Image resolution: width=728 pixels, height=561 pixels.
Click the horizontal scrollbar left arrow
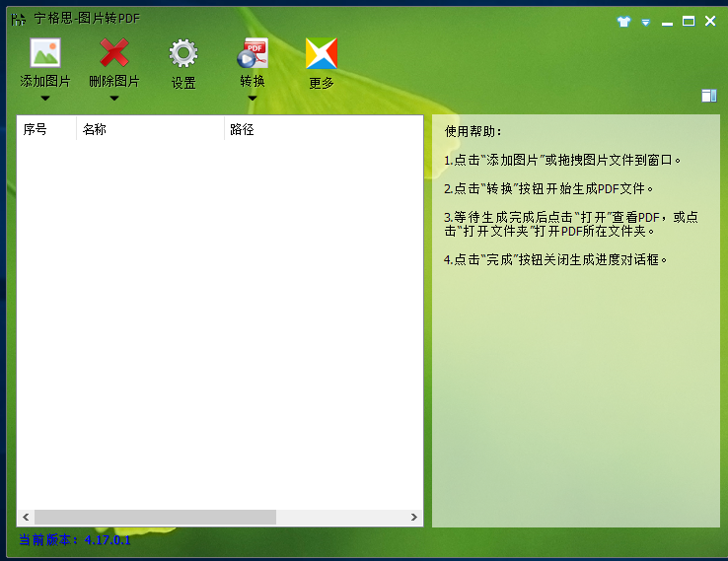pos(26,517)
